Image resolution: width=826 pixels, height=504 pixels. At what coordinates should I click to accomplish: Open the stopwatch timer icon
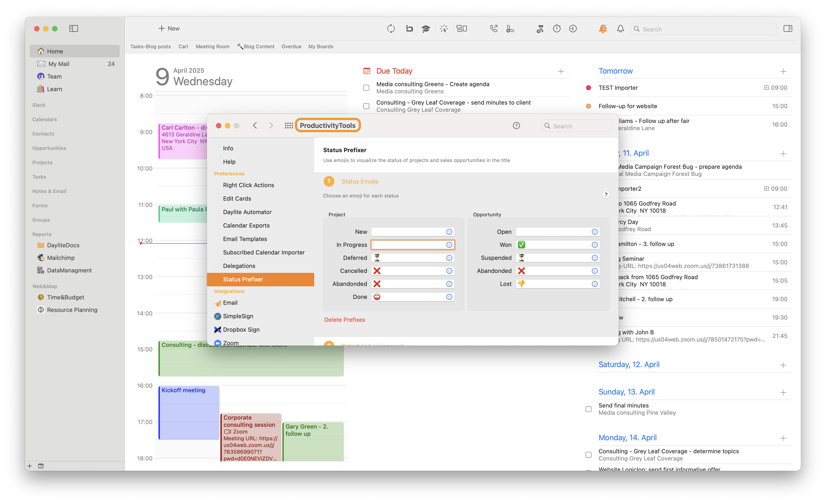click(557, 29)
